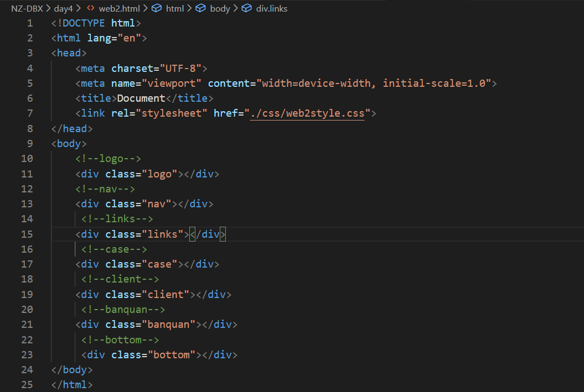Expand the chevron after body breadcrumb
This screenshot has height=392, width=584.
pyautogui.click(x=235, y=8)
